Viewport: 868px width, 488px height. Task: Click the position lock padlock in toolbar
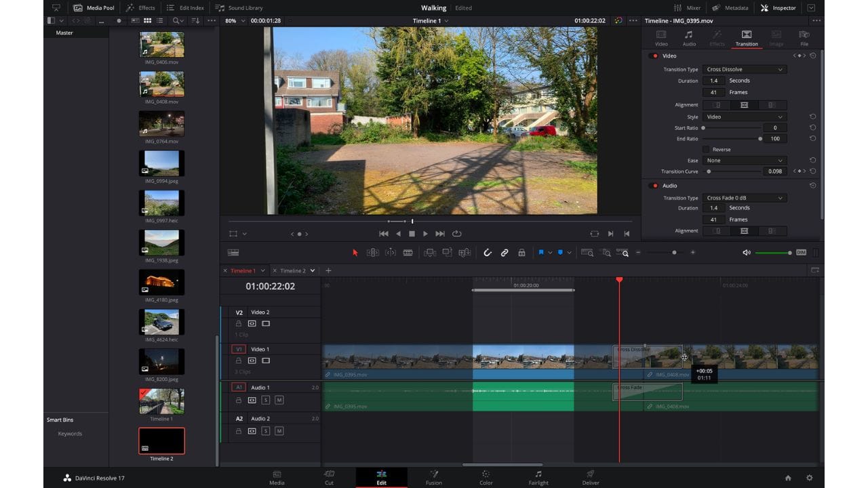coord(521,253)
